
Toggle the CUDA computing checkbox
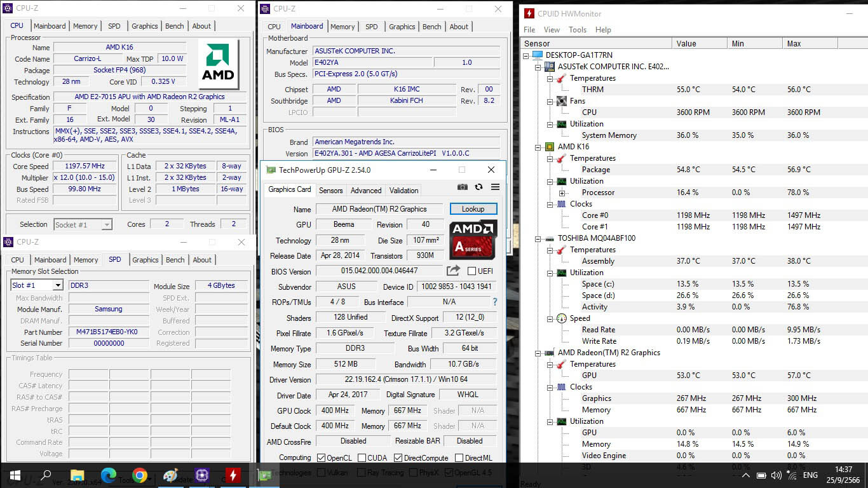(x=362, y=458)
